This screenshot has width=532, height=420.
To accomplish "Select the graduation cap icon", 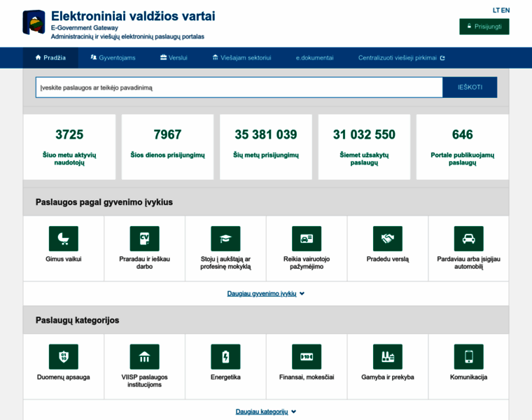I will [225, 239].
